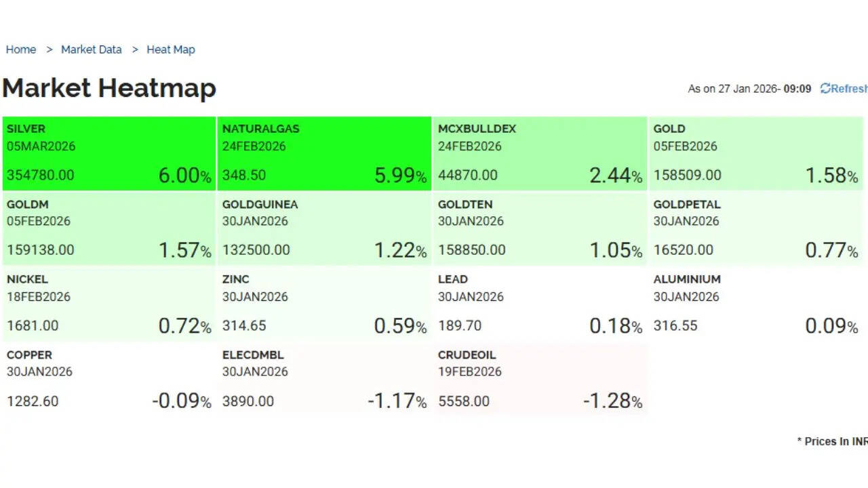Open the LEAD tile
The width and height of the screenshot is (868, 488).
(x=539, y=304)
